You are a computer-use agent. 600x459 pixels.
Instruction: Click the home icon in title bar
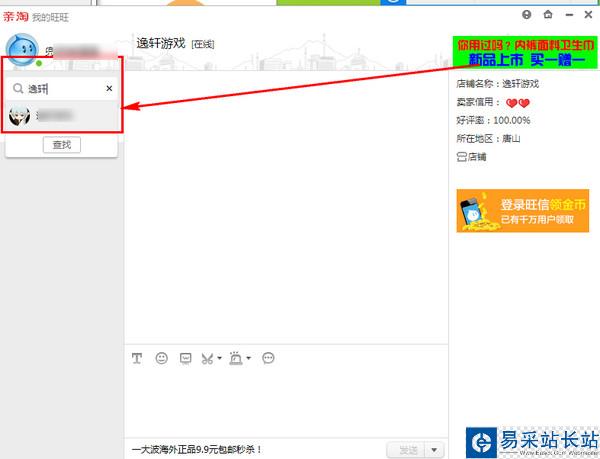(x=548, y=15)
